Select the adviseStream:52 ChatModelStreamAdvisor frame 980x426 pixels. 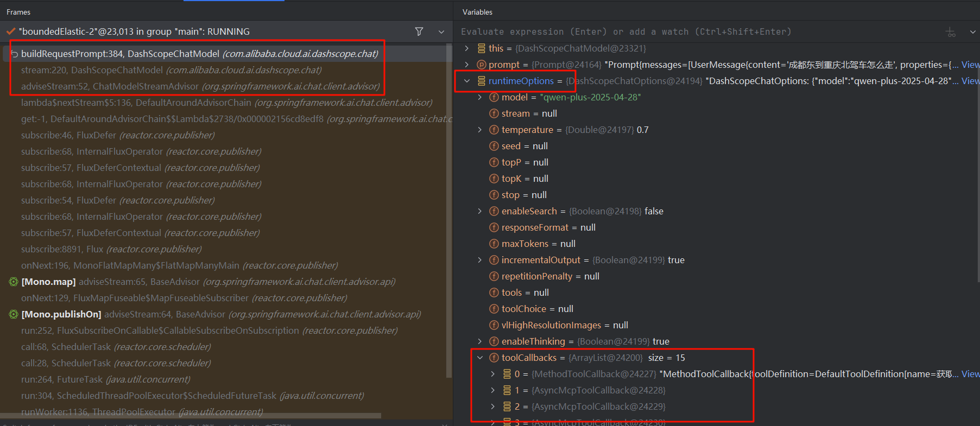(200, 86)
